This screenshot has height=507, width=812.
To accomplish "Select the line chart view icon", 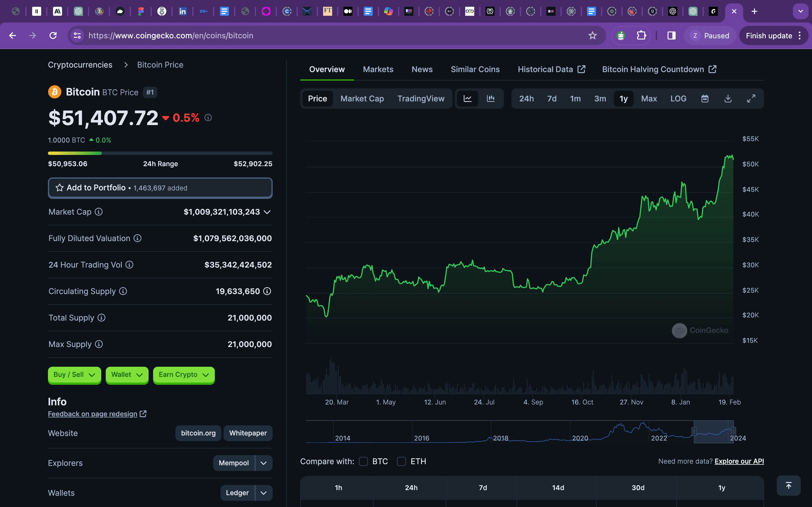I will point(467,99).
